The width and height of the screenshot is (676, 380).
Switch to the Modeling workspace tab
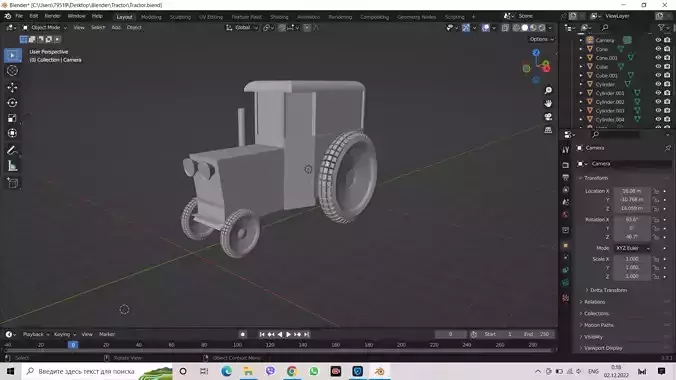tap(151, 17)
